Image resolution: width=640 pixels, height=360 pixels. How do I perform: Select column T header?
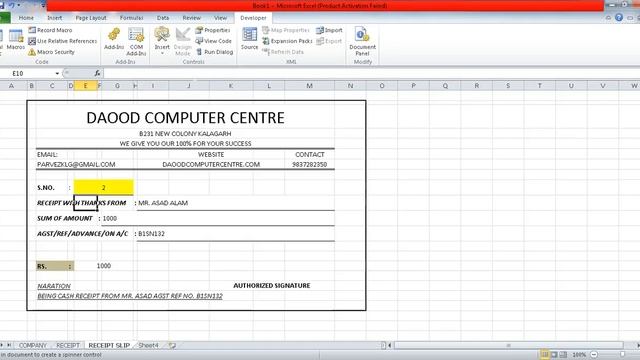click(540, 86)
